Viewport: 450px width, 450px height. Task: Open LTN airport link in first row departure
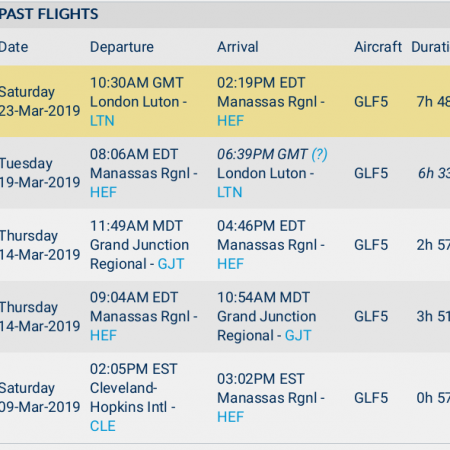(102, 121)
